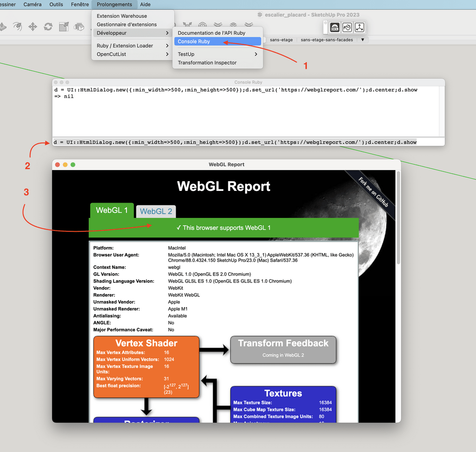This screenshot has width=476, height=452.
Task: Expand the Ruby / Extension Loader submenu
Action: pyautogui.click(x=133, y=46)
